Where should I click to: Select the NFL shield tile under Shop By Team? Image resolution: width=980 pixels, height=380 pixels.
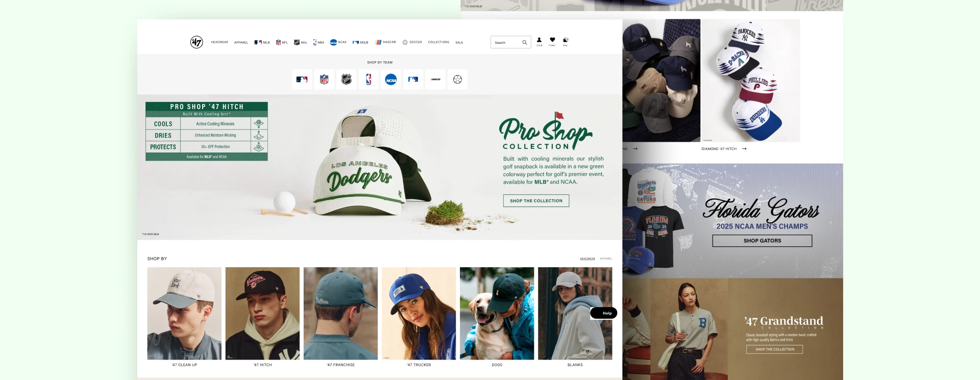[324, 80]
